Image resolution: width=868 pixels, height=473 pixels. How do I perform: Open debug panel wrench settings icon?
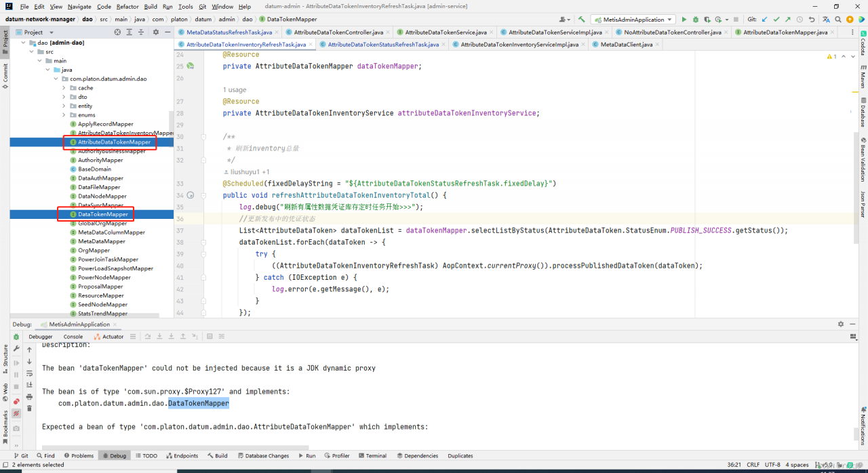coord(16,349)
